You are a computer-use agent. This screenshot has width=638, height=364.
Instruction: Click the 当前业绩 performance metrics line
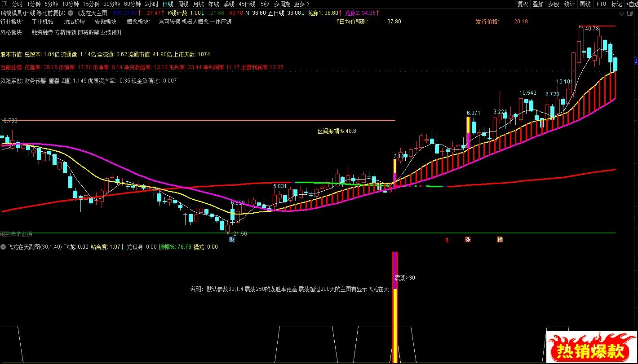pyautogui.click(x=142, y=67)
